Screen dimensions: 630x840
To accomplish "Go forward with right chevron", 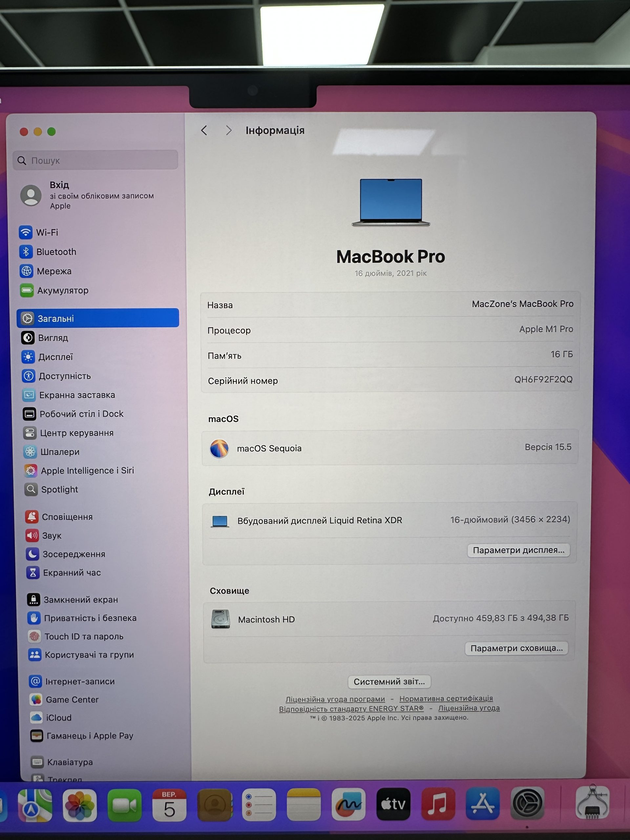I will (x=228, y=131).
